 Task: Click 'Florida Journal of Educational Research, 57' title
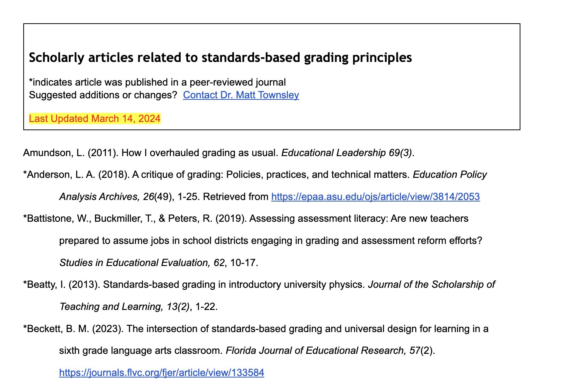pyautogui.click(x=323, y=350)
